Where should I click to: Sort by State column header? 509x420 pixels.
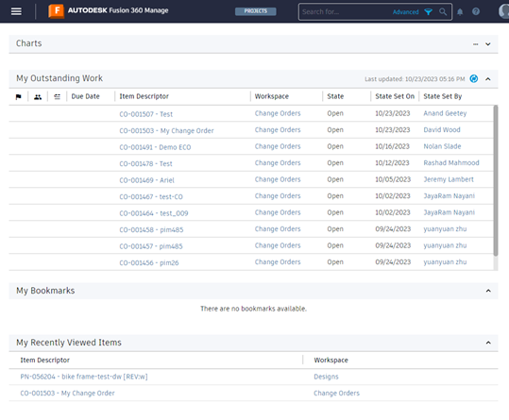[x=335, y=96]
